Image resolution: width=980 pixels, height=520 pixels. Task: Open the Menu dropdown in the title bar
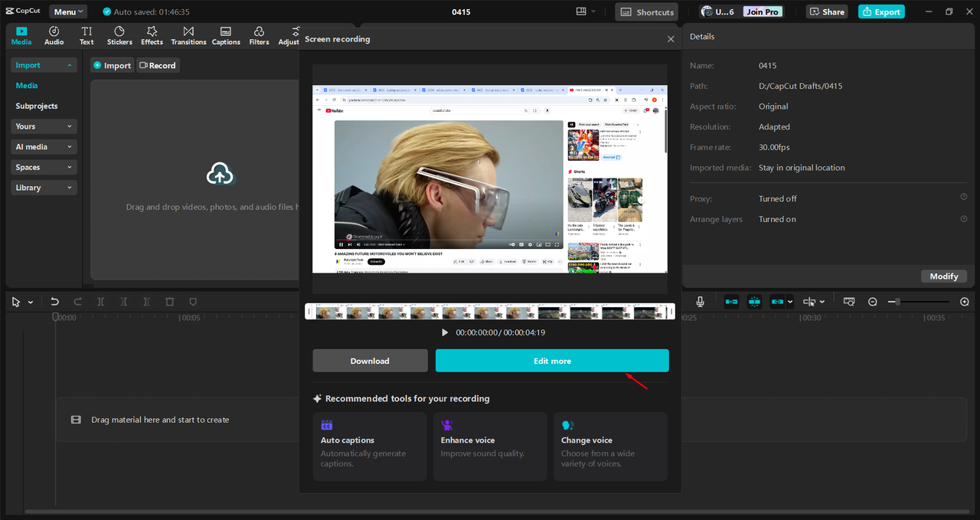click(67, 11)
